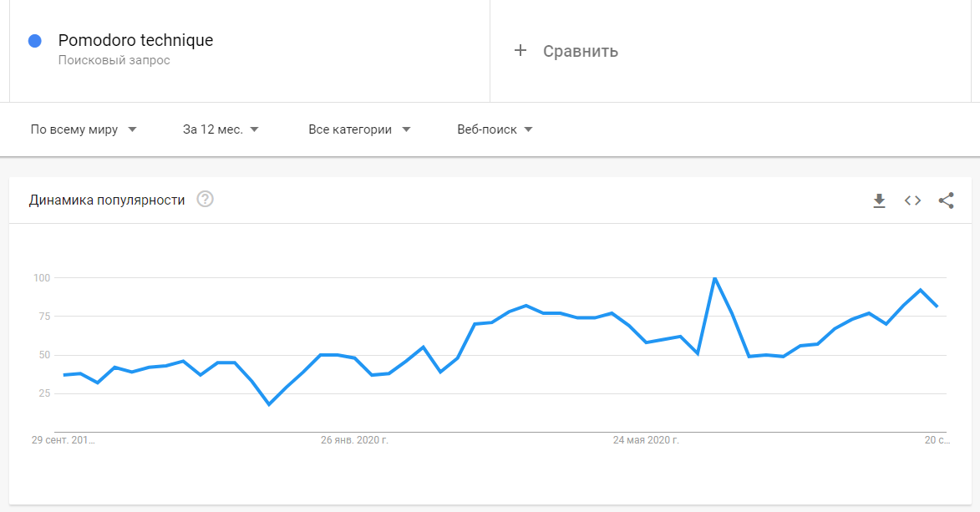This screenshot has width=980, height=512.
Task: Select the 26 янв. 2020 г. axis label
Action: click(354, 440)
